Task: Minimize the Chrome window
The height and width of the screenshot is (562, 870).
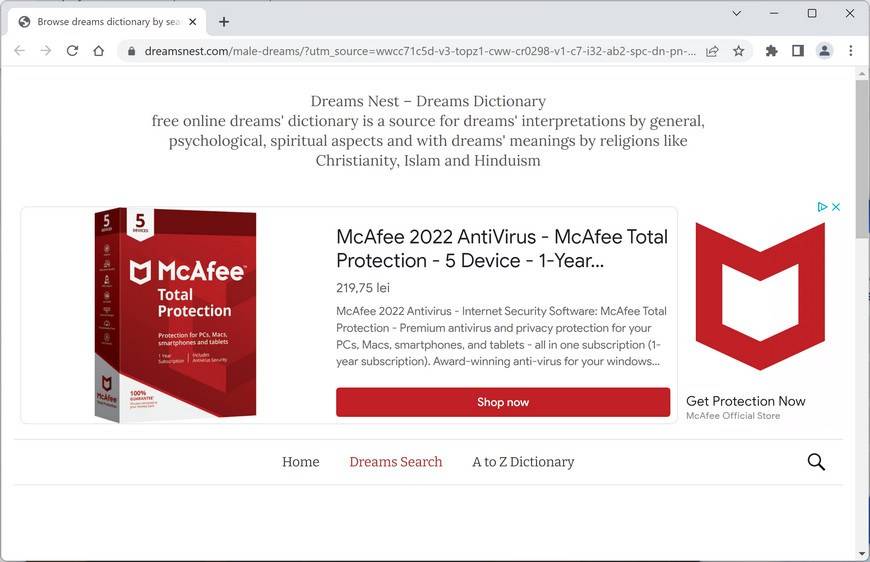Action: click(774, 13)
